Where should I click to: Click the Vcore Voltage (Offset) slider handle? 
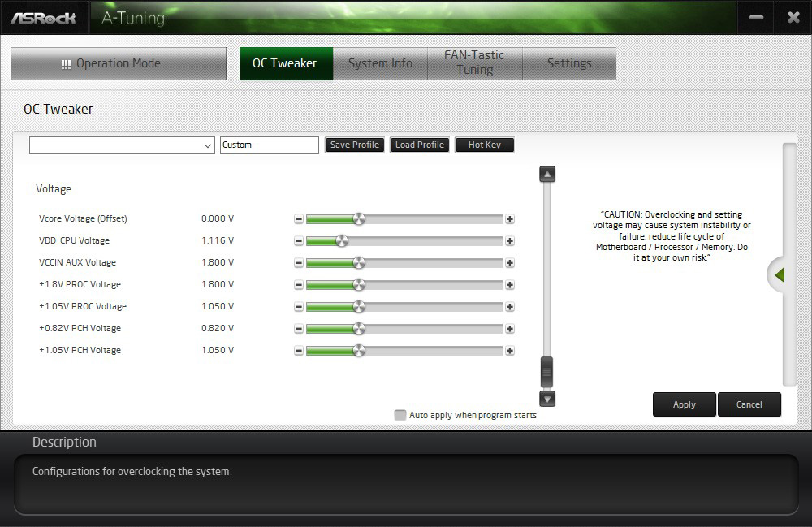(359, 219)
